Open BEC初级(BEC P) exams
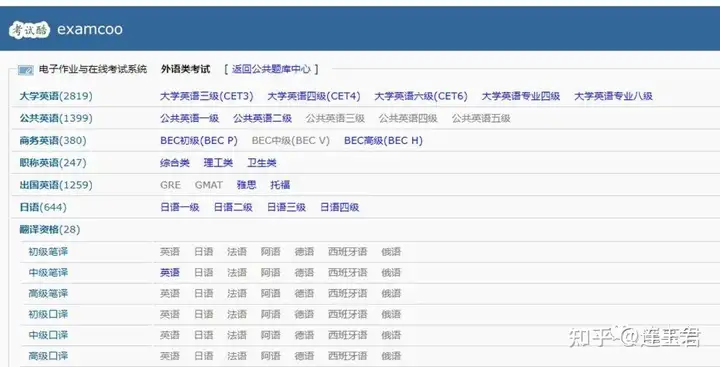Viewport: 720px width, 367px height. click(x=199, y=141)
